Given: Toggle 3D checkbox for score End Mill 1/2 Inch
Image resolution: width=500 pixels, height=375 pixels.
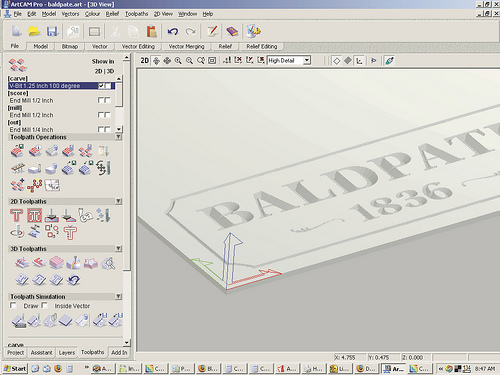Looking at the screenshot, I should [107, 100].
